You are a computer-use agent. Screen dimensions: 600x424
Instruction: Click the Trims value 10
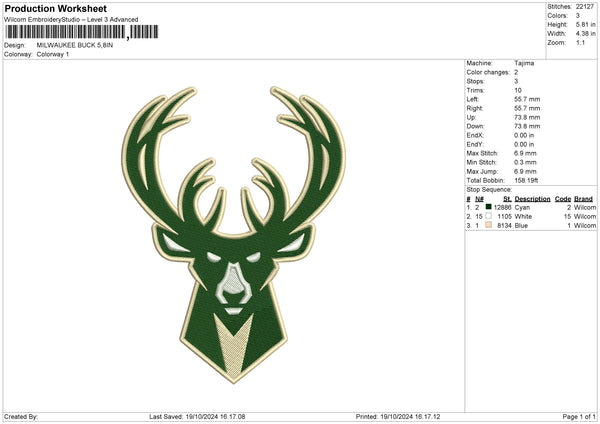(x=518, y=90)
